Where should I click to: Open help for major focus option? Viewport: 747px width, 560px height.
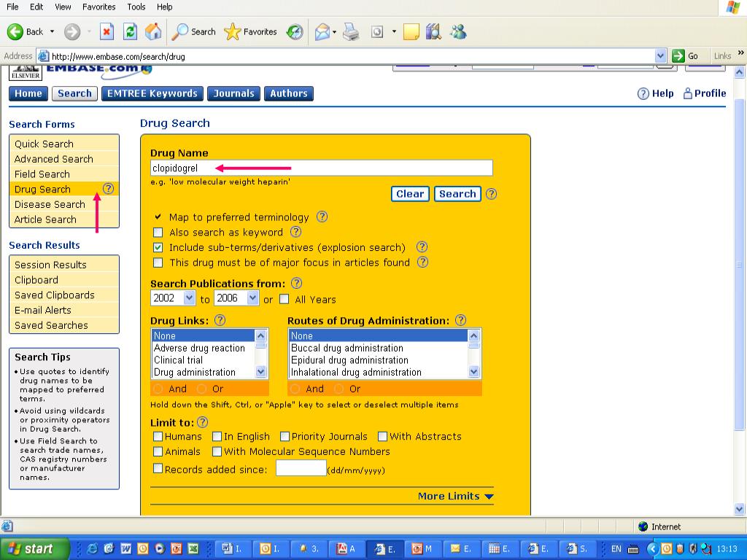click(x=422, y=262)
